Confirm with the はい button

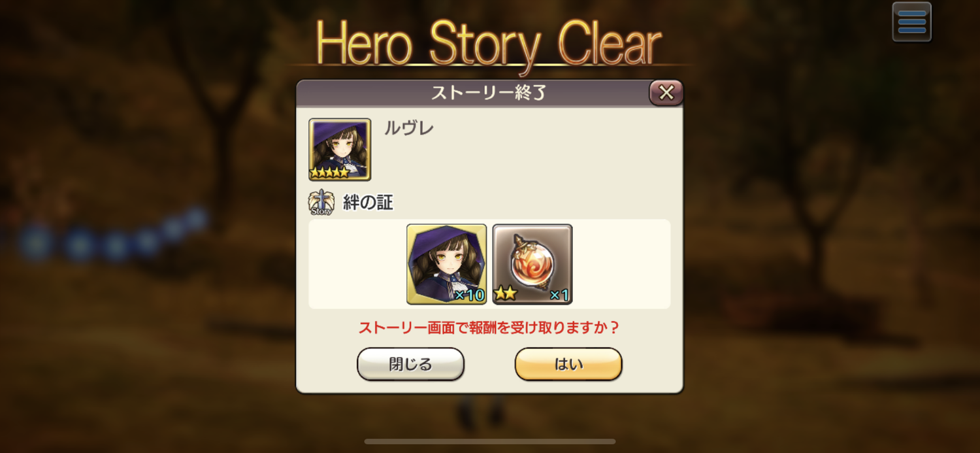click(x=568, y=364)
